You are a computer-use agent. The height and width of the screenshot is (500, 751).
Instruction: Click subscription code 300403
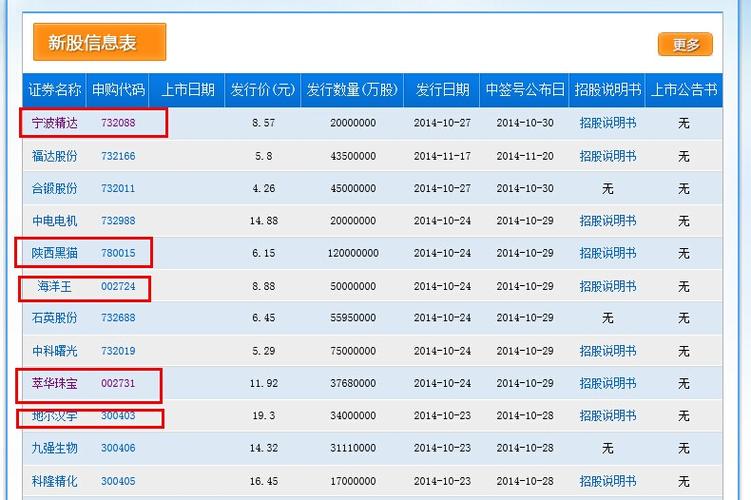pyautogui.click(x=118, y=416)
